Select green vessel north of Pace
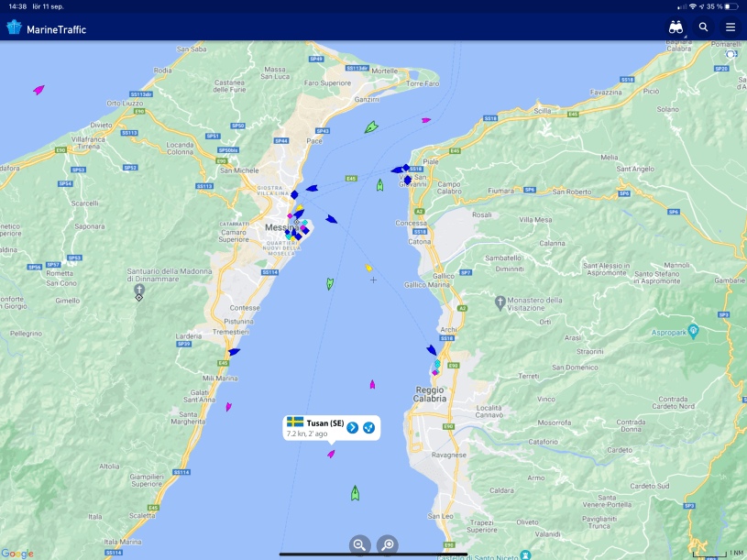 click(x=370, y=127)
